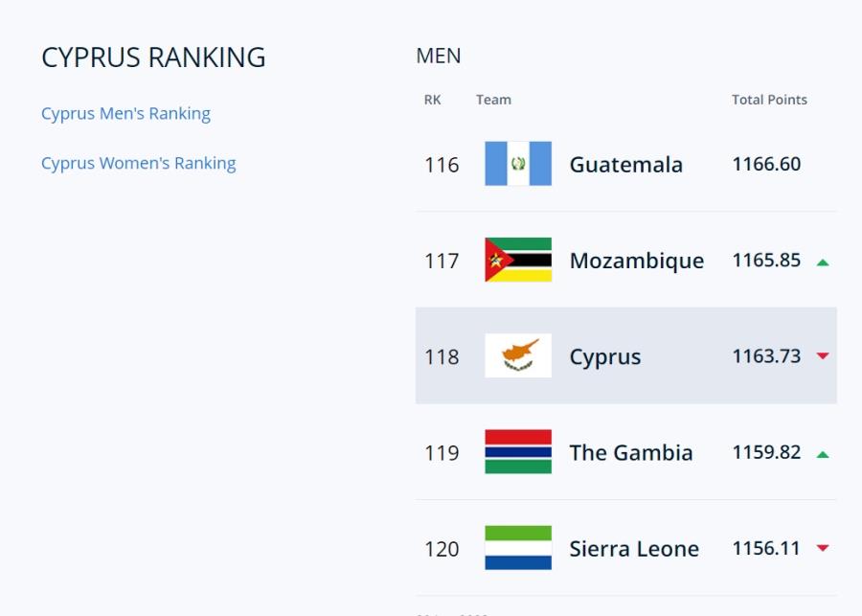Click The Gambia flag icon
This screenshot has height=616, width=862.
(x=518, y=451)
